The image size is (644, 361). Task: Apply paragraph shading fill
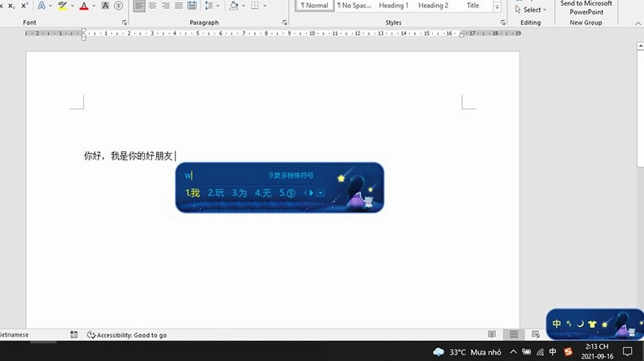point(234,6)
